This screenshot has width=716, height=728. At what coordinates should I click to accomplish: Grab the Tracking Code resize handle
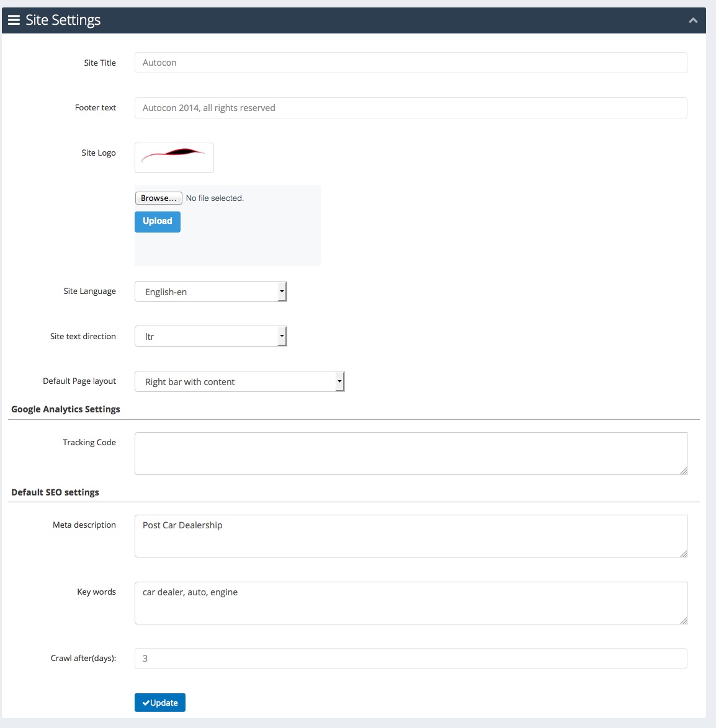684,471
